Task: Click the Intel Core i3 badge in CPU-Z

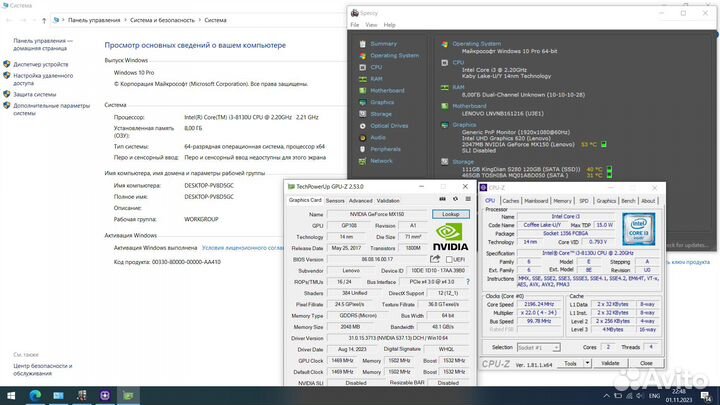Action: [639, 229]
